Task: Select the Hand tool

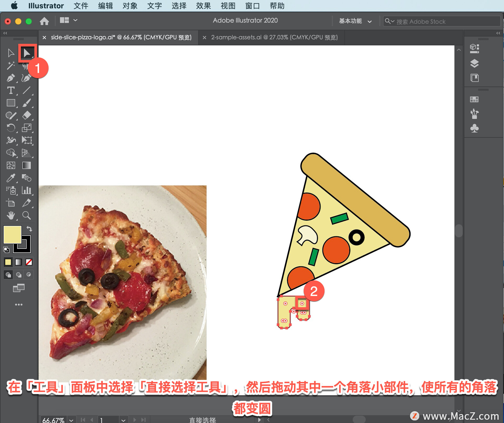Action: pos(11,215)
